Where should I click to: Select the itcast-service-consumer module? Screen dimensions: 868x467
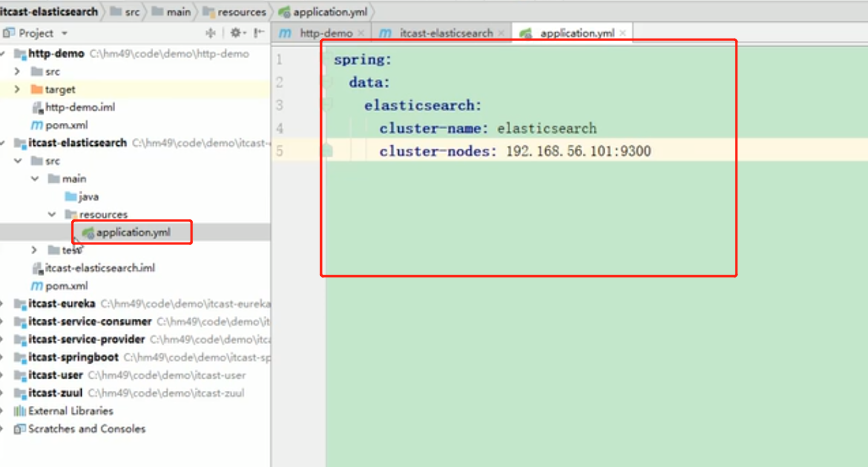click(x=90, y=321)
